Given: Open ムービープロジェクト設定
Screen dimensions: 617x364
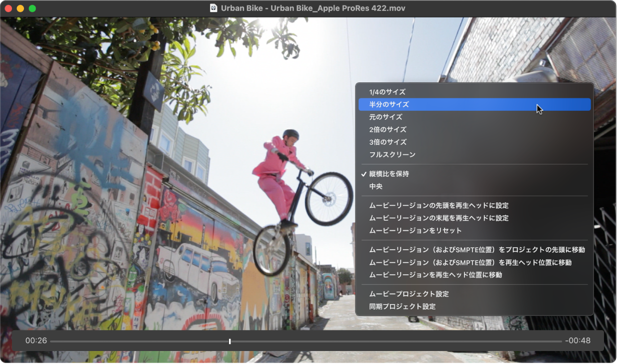Looking at the screenshot, I should click(410, 294).
